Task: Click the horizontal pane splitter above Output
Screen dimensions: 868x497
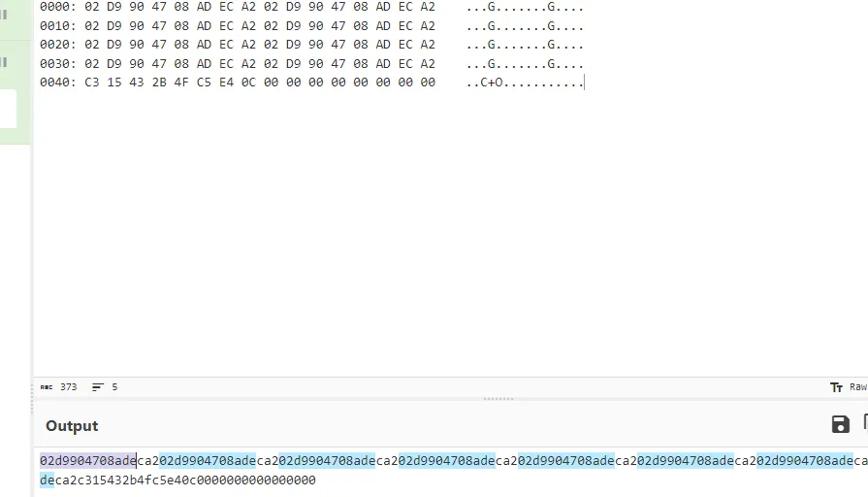Action: 498,399
